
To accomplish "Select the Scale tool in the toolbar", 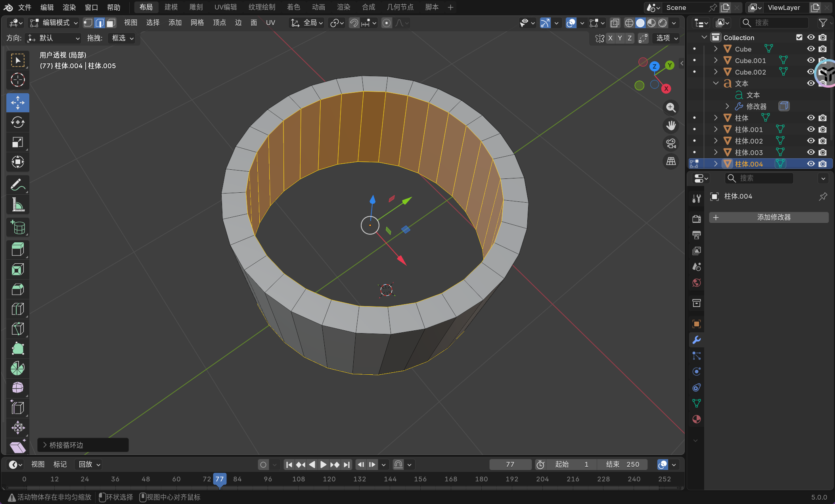I will tap(17, 142).
